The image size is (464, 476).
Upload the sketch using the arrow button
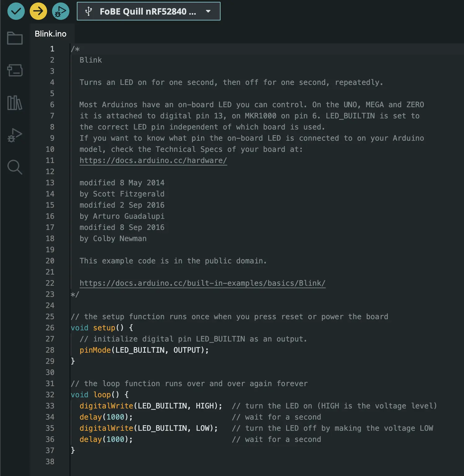(x=38, y=11)
